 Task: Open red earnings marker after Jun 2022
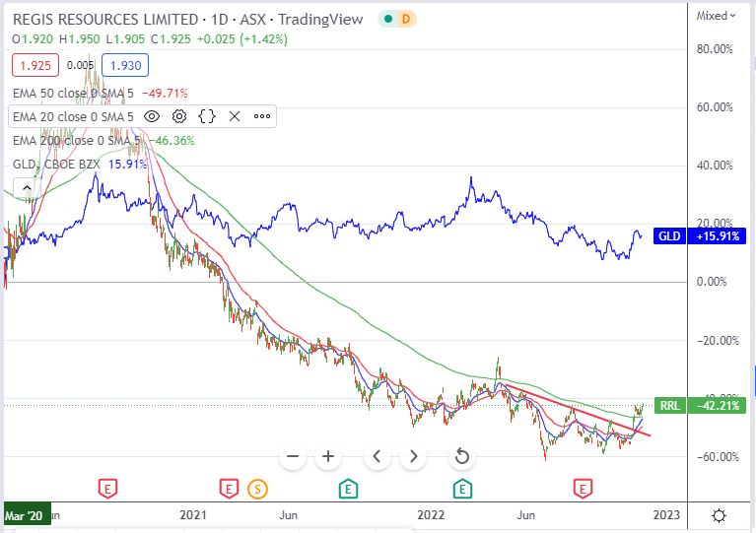coord(583,489)
